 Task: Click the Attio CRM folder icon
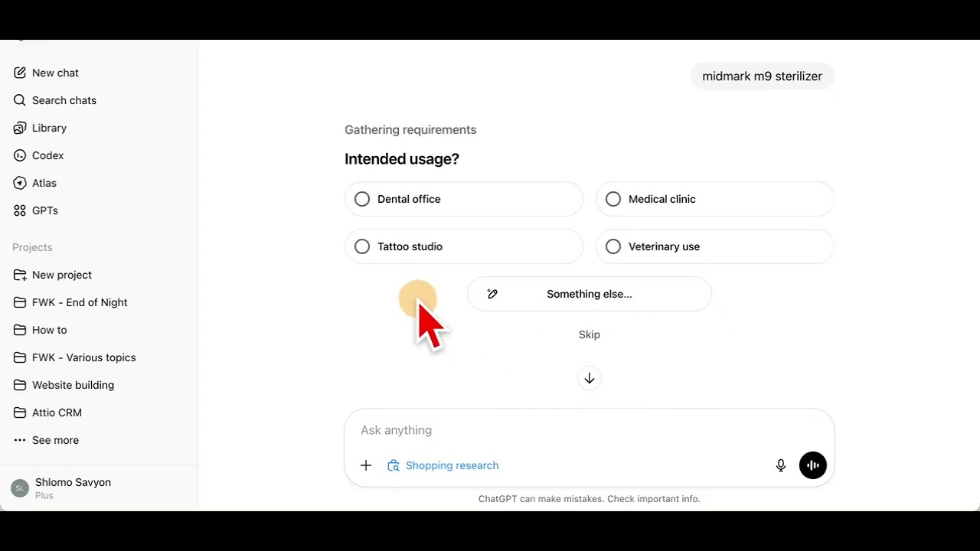tap(20, 412)
